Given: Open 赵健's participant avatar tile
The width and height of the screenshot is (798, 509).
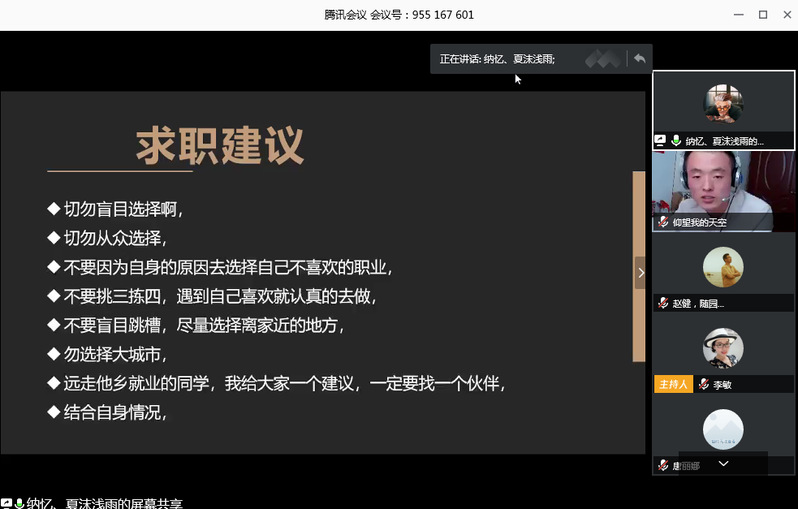Looking at the screenshot, I should click(x=723, y=267).
